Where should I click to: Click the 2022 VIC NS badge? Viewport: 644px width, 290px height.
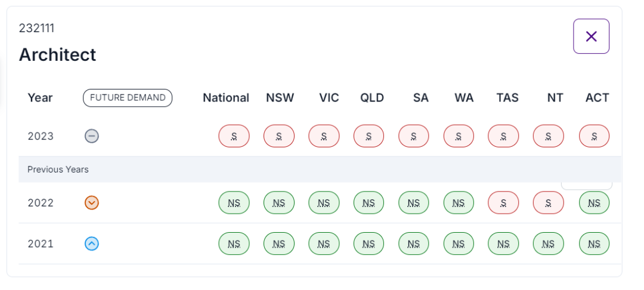324,203
